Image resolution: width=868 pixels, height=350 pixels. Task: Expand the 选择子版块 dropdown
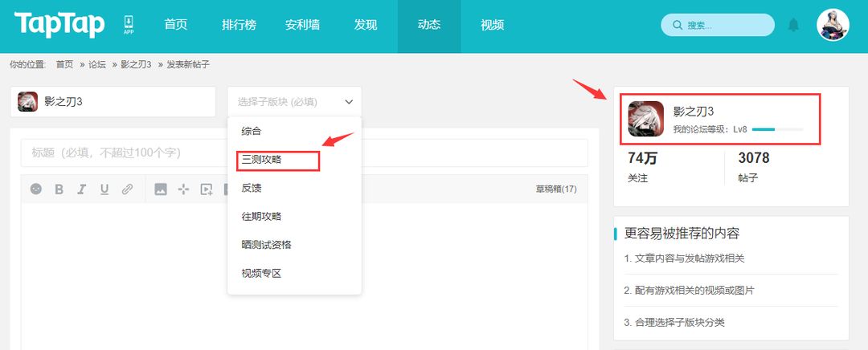point(294,102)
